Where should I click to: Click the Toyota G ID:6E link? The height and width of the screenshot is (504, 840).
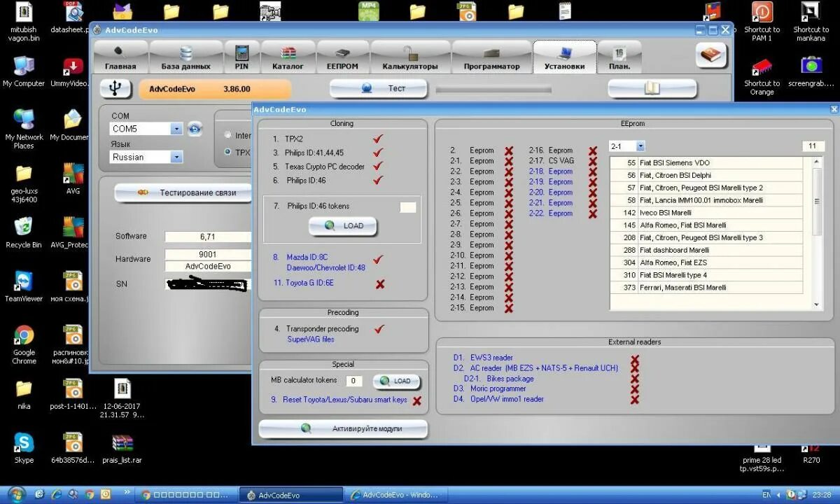click(309, 283)
